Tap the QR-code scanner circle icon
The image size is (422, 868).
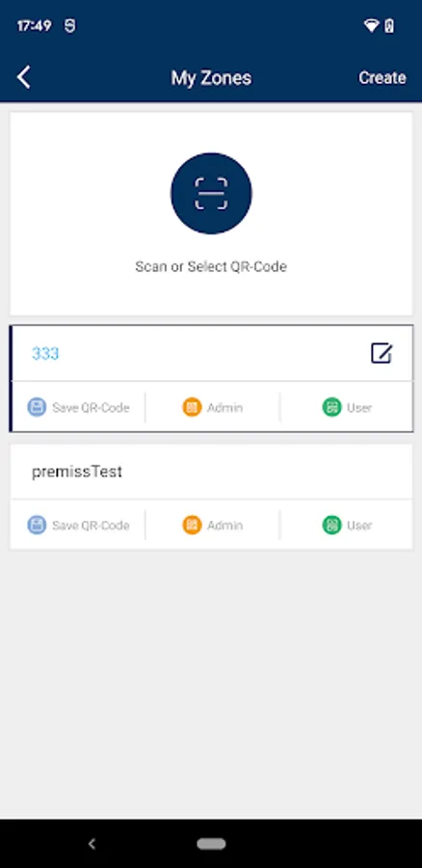211,193
